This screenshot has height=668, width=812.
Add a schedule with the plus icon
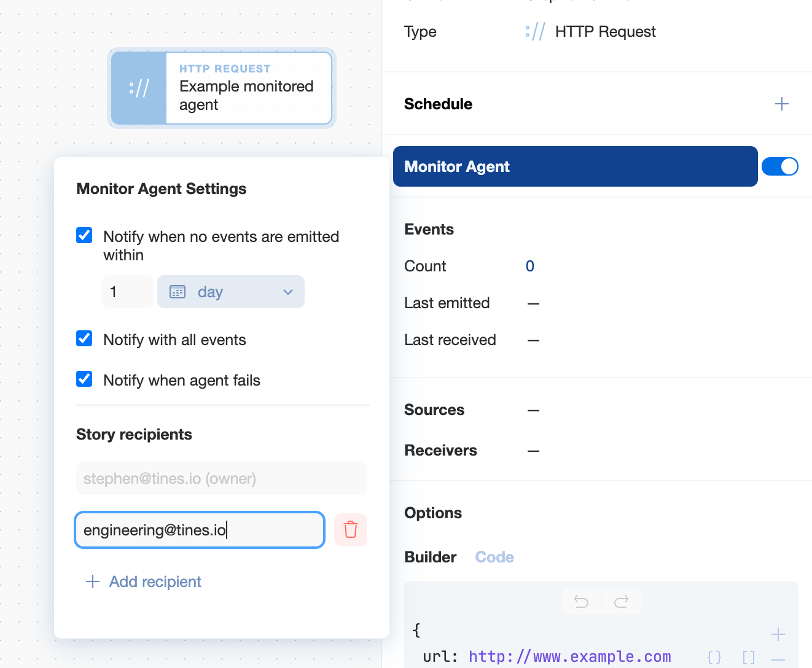pyautogui.click(x=781, y=104)
